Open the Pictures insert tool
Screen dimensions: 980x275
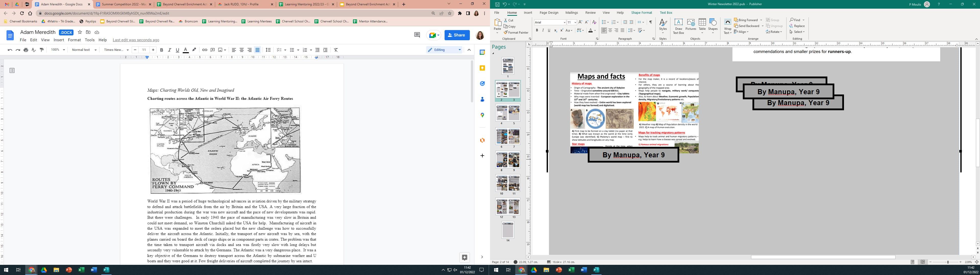[x=691, y=25]
